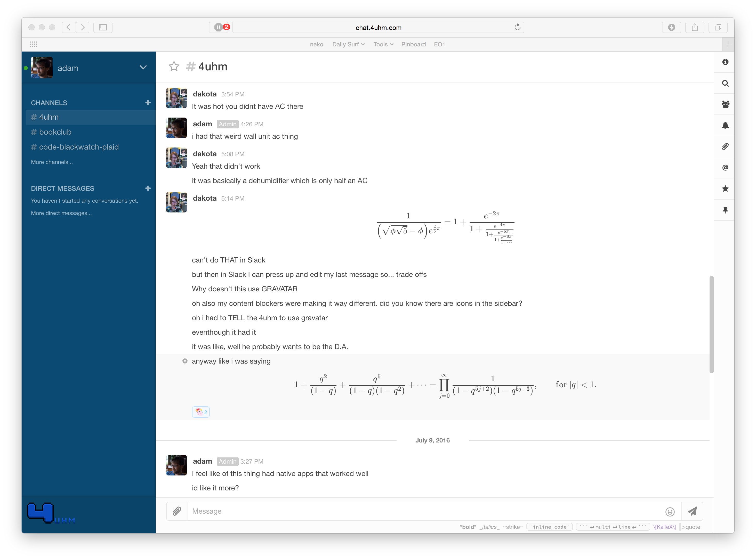Click the CHANNELS section header

(x=49, y=103)
